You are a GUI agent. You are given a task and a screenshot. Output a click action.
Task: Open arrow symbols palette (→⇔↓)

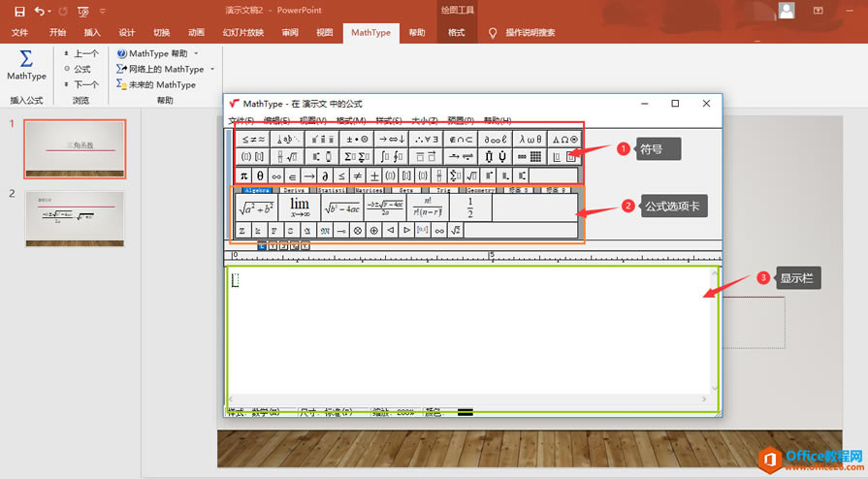click(392, 139)
